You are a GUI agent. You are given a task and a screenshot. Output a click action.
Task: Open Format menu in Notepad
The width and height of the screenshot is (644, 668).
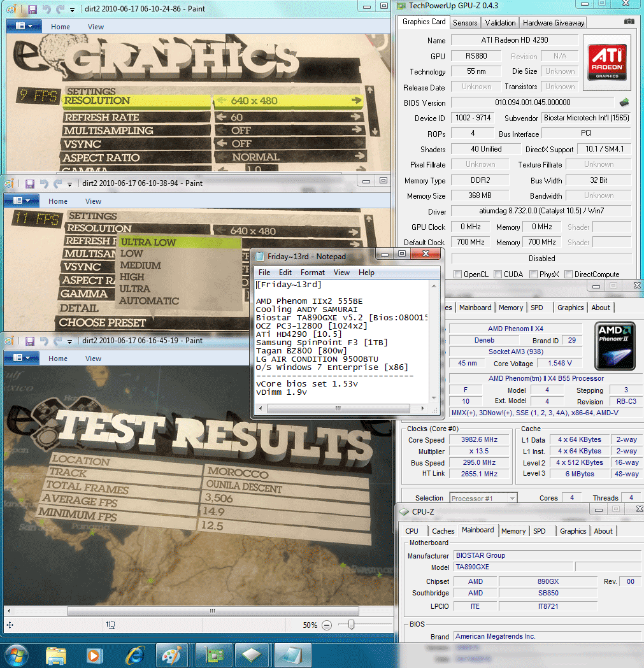click(x=312, y=273)
